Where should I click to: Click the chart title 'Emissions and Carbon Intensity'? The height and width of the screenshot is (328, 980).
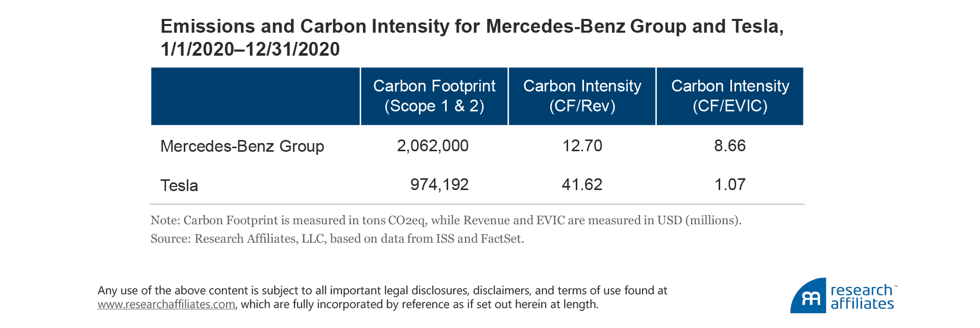pyautogui.click(x=472, y=26)
